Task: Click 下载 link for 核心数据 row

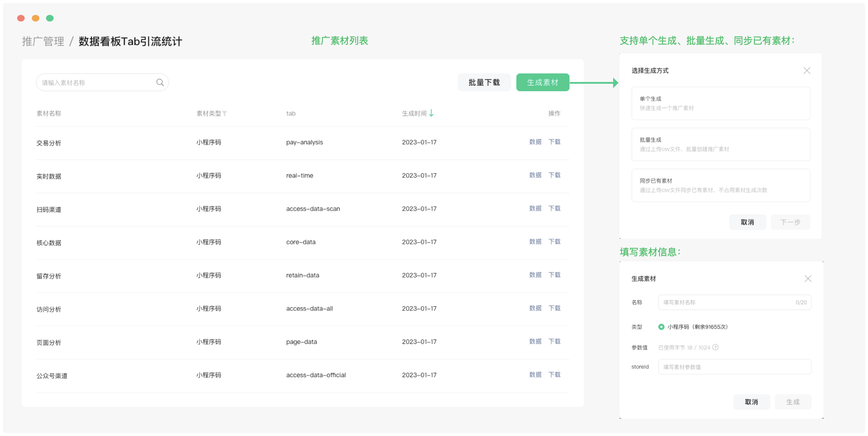Action: pyautogui.click(x=554, y=241)
